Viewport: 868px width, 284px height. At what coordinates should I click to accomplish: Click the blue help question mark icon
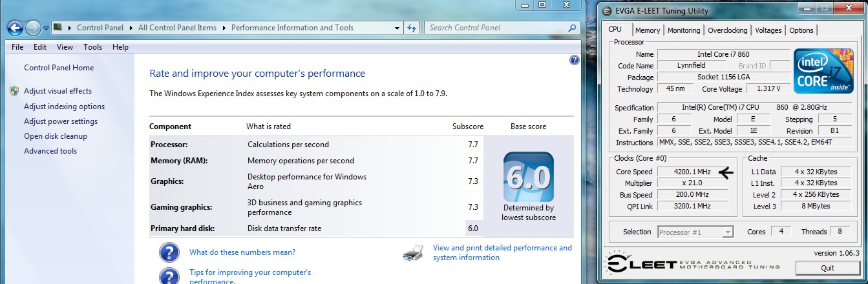click(x=575, y=60)
